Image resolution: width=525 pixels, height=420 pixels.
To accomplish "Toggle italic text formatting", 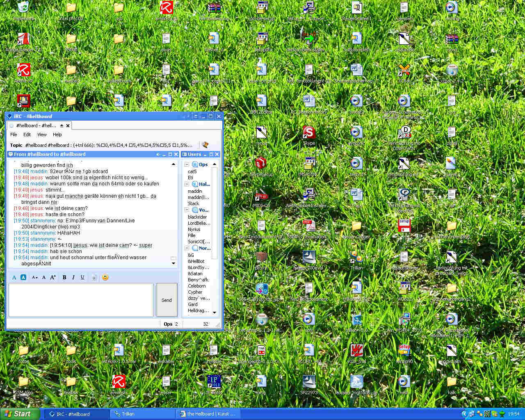I will (x=73, y=278).
